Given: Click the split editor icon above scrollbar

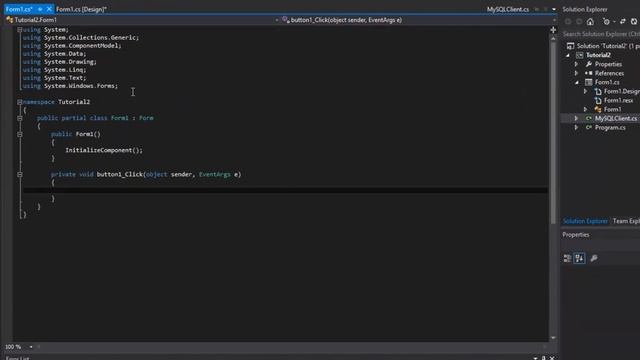Looking at the screenshot, I should (553, 30).
